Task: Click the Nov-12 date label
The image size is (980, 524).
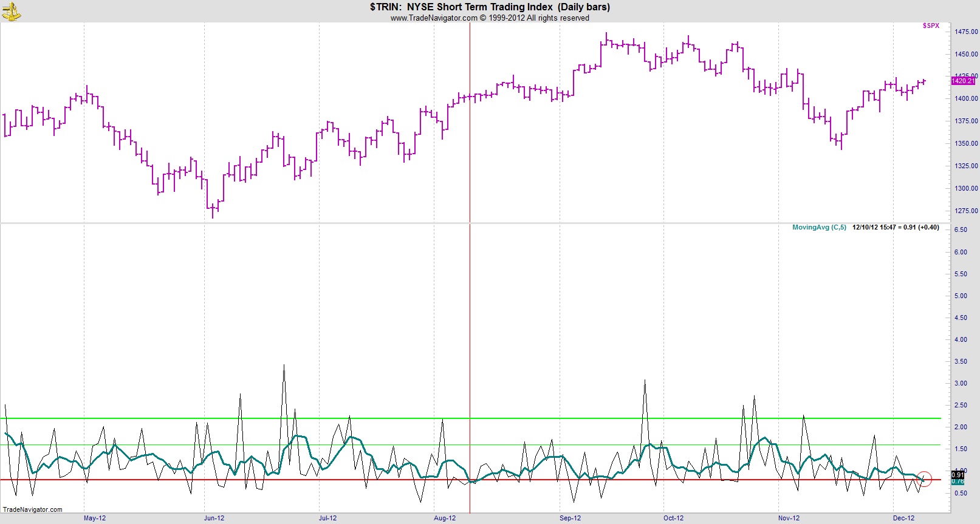Action: click(x=789, y=518)
